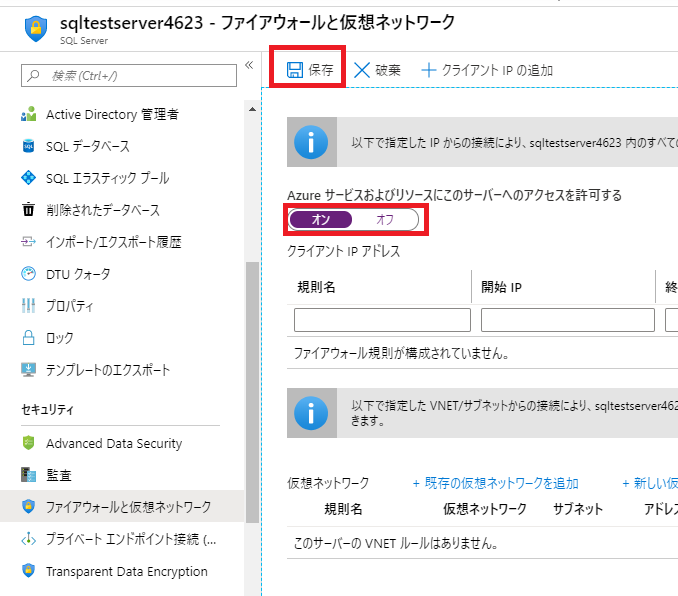The height and width of the screenshot is (596, 678).
Task: Click the 破棄 discard X icon
Action: [x=362, y=70]
